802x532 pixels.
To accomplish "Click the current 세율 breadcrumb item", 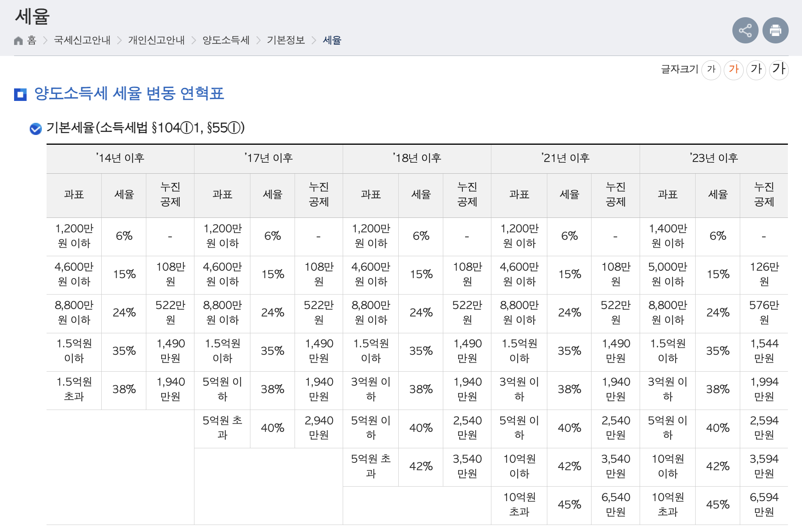I will tap(332, 40).
